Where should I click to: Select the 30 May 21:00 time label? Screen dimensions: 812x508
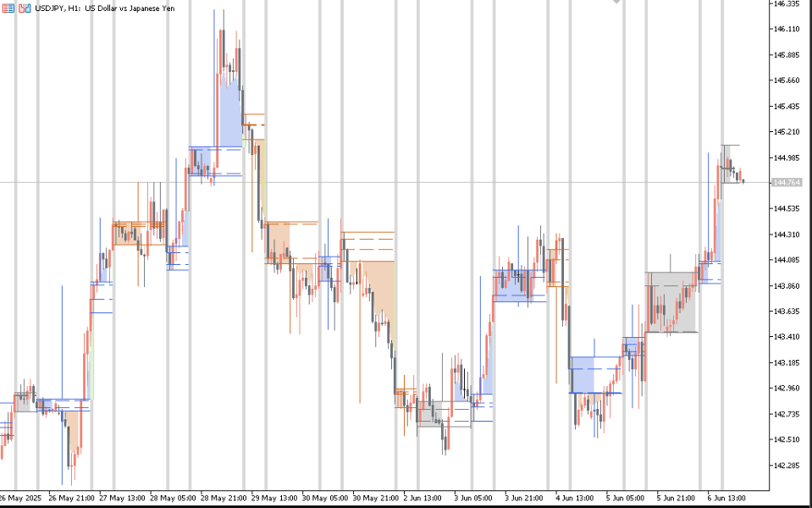(x=377, y=498)
